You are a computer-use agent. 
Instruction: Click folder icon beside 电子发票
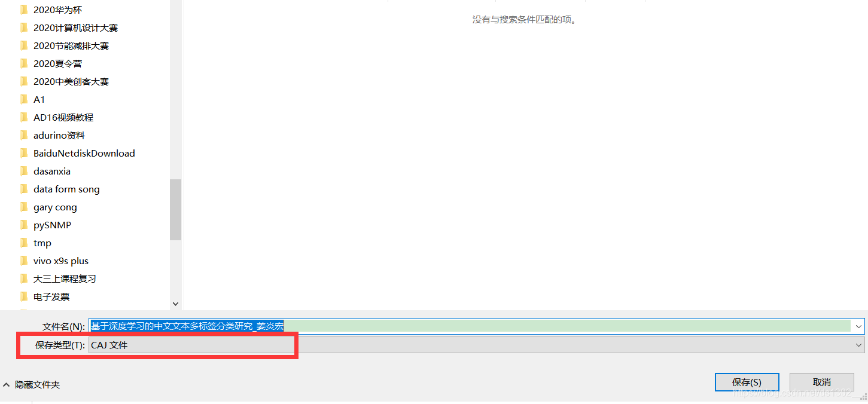pyautogui.click(x=24, y=296)
